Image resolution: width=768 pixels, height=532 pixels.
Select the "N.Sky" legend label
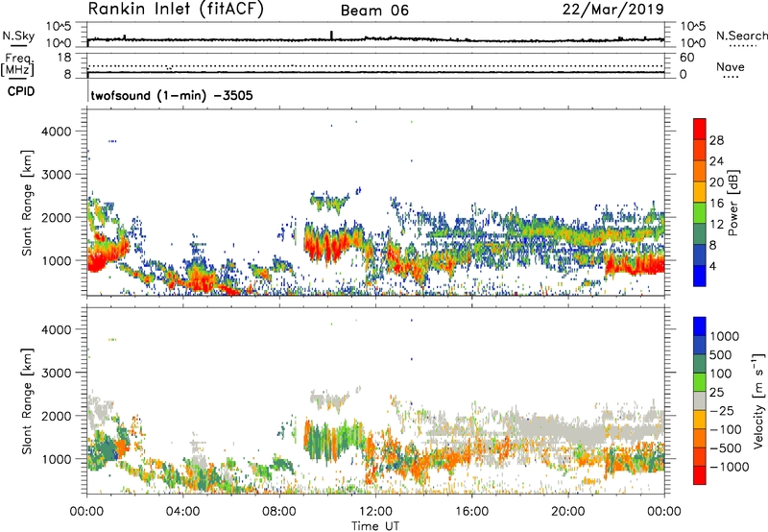pos(18,36)
